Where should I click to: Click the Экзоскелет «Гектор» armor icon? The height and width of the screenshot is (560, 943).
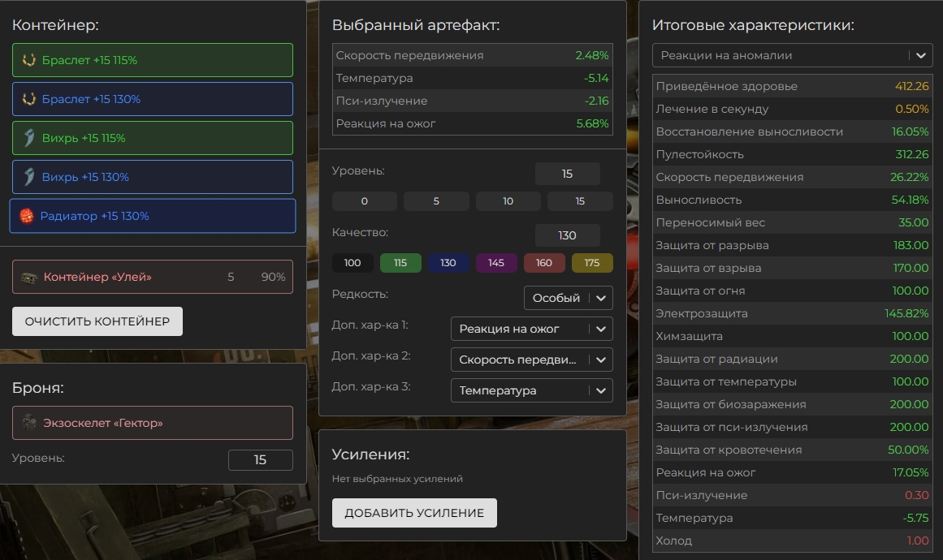point(29,423)
